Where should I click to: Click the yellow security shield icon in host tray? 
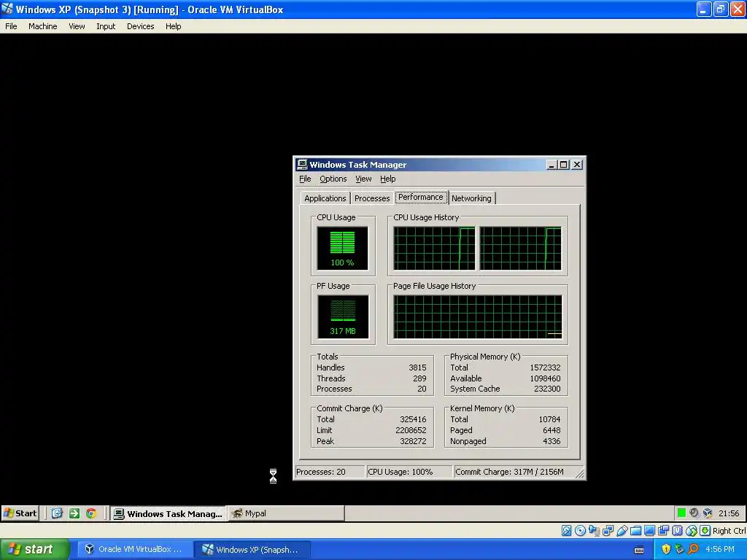pos(666,549)
